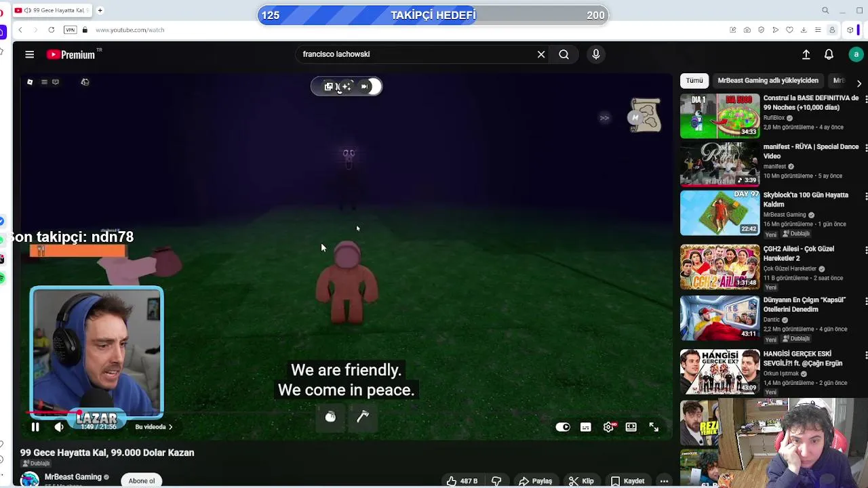Screen dimensions: 868x488
Task: Open the game map scroll icon
Action: click(x=644, y=115)
